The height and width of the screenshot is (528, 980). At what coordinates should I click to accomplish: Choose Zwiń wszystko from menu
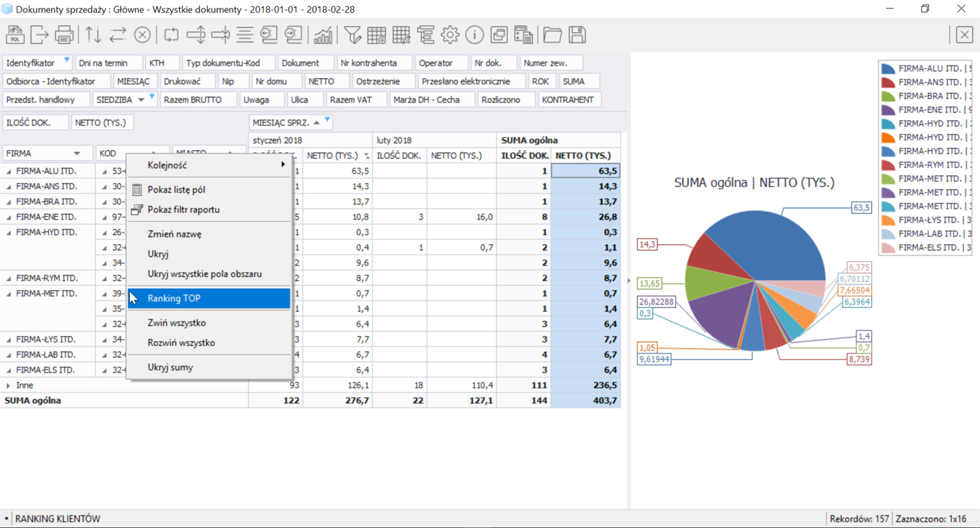tap(209, 323)
